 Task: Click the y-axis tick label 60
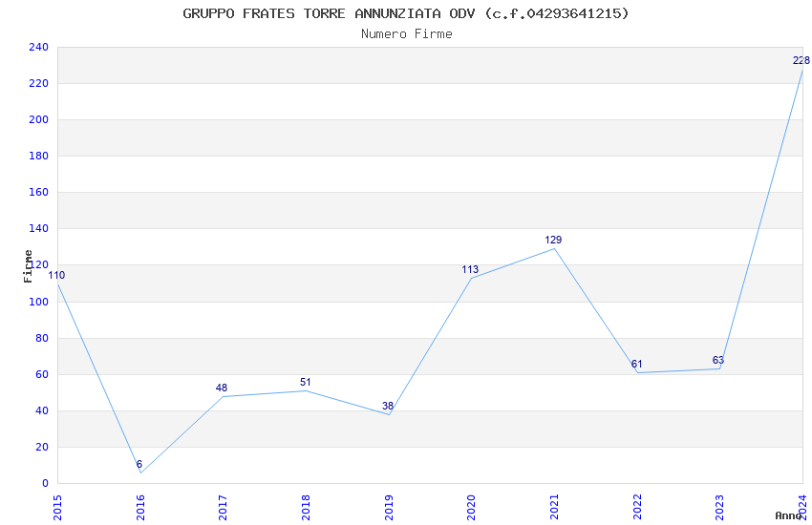pyautogui.click(x=42, y=374)
